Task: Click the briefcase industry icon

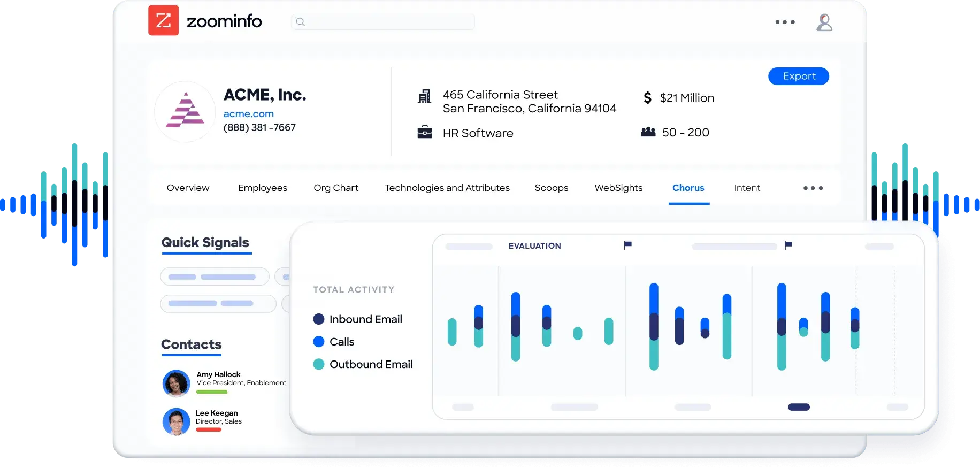Action: point(425,132)
